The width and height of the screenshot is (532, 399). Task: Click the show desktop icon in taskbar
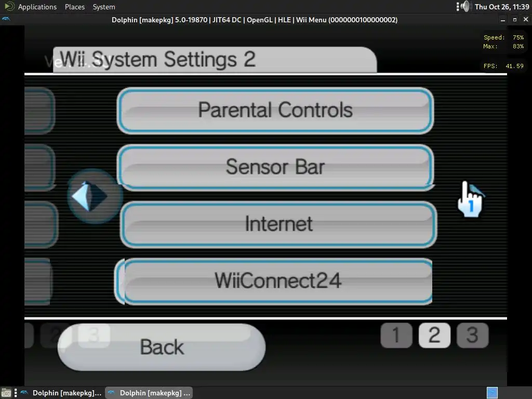6,393
